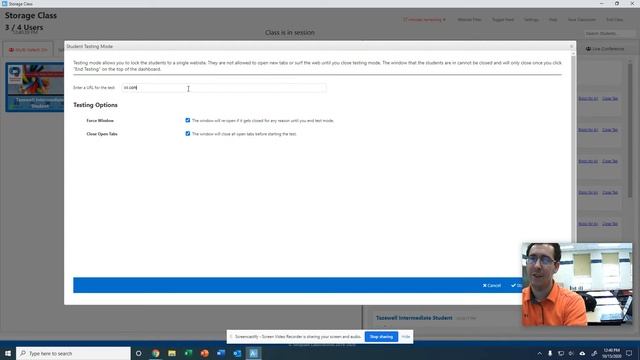Image resolution: width=640 pixels, height=360 pixels.
Task: Click Toggle Feed in the top menu
Action: point(503,20)
